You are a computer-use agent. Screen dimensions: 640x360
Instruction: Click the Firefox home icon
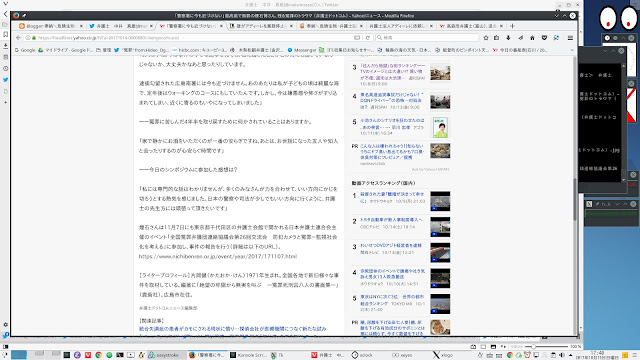pos(532,38)
